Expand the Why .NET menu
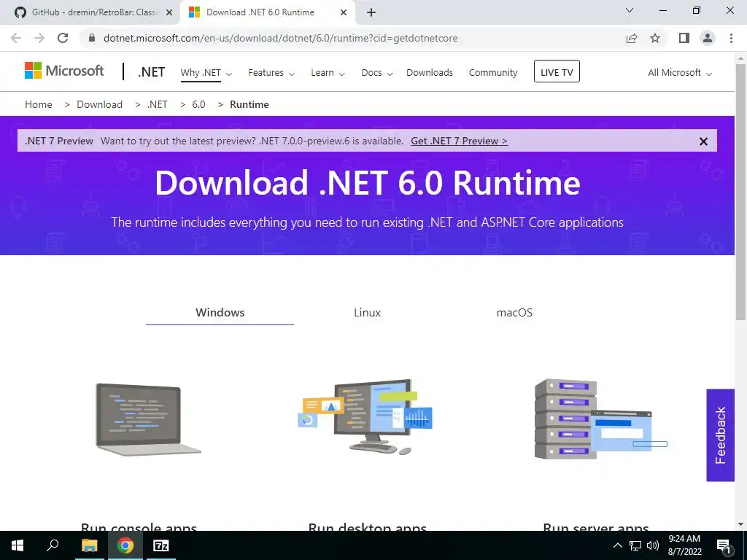Image resolution: width=747 pixels, height=560 pixels. pos(206,73)
